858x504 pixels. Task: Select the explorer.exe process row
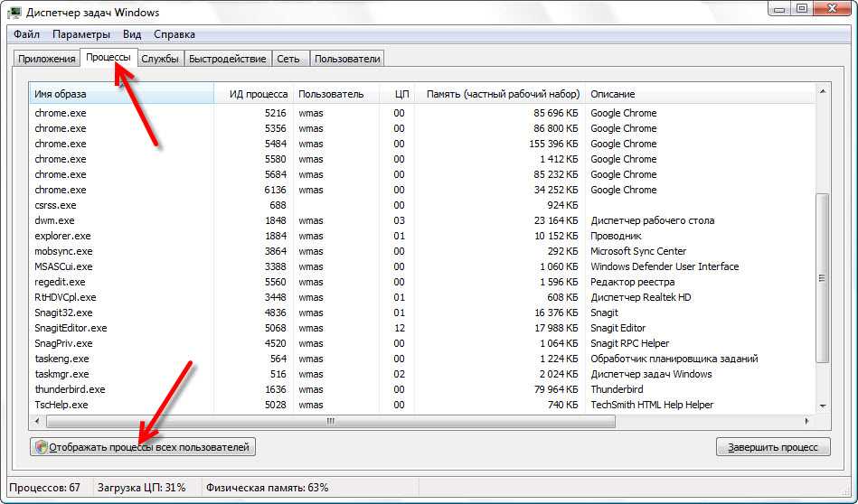pyautogui.click(x=422, y=236)
